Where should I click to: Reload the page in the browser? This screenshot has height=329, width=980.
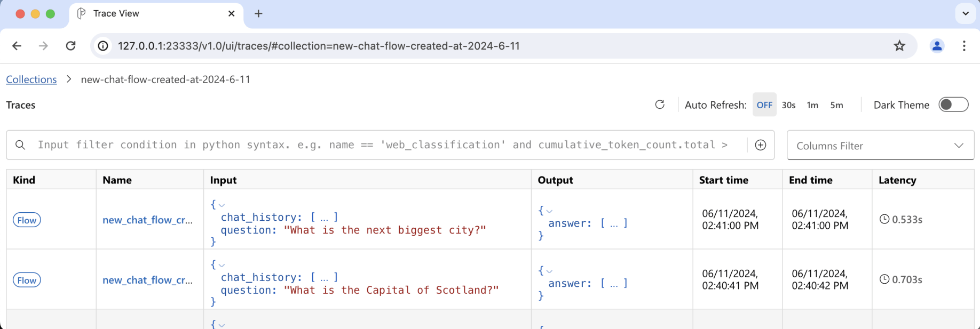(x=70, y=46)
